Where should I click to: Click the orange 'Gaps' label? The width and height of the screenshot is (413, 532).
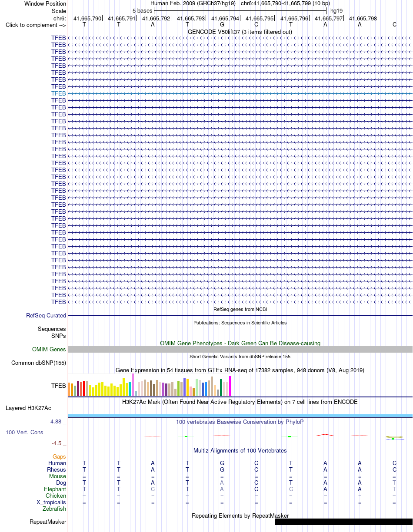[60, 457]
